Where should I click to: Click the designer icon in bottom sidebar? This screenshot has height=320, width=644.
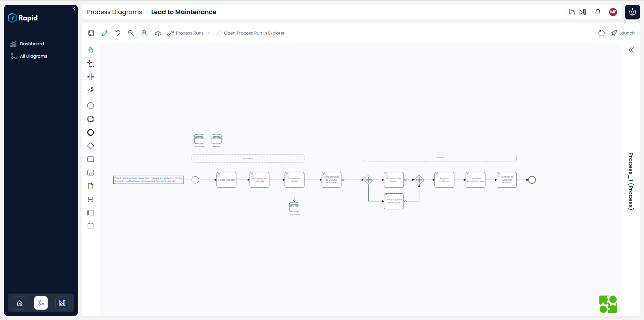[62, 303]
